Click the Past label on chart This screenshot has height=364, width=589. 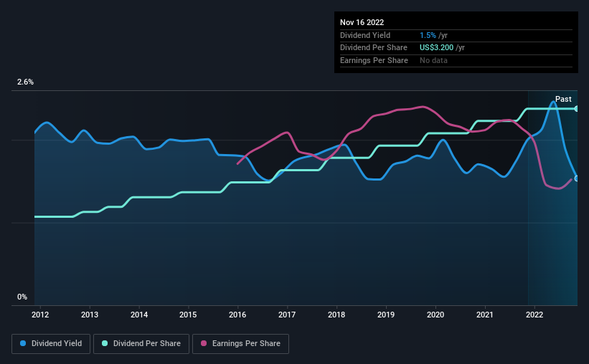(x=563, y=99)
